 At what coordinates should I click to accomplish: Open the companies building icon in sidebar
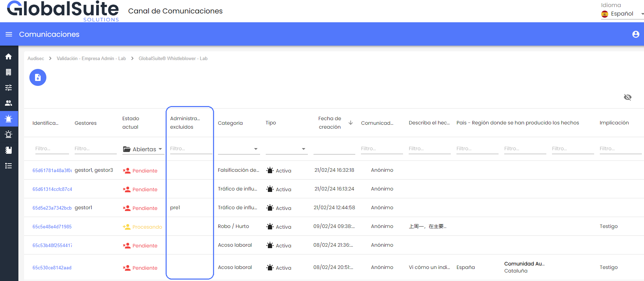pos(9,72)
